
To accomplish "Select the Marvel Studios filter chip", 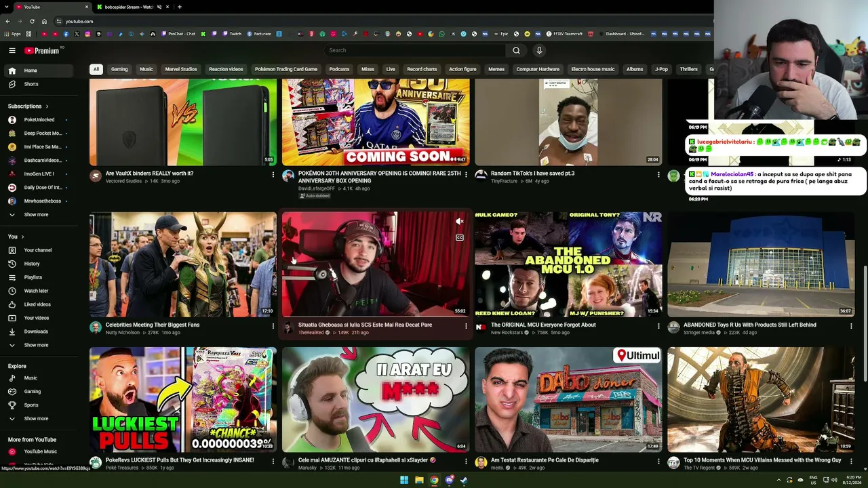I will [x=181, y=69].
